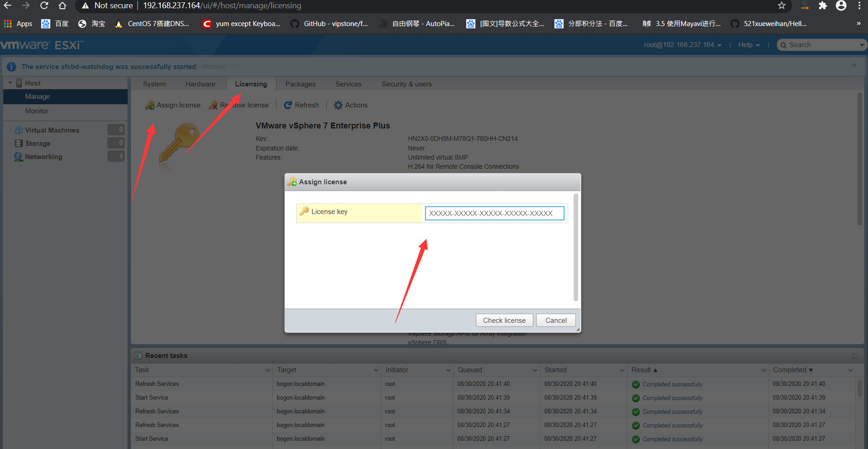Open the browser profile account icon
The image size is (868, 449).
click(x=841, y=5)
